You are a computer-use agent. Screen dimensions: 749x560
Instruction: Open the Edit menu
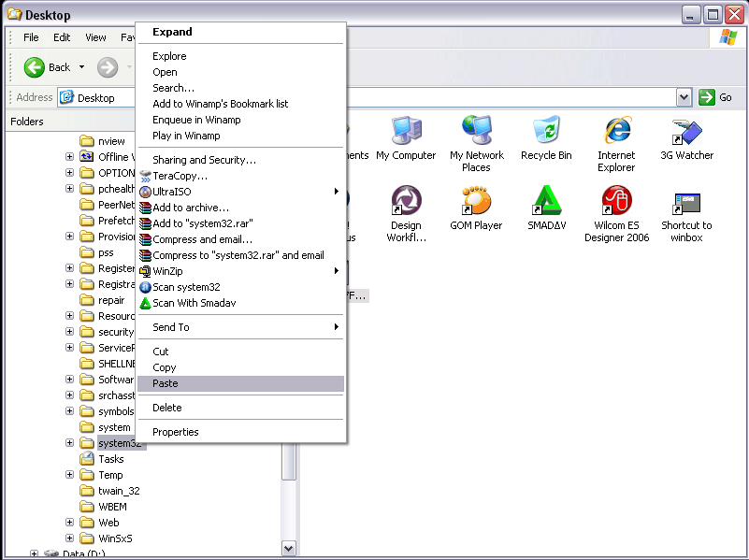coord(62,37)
